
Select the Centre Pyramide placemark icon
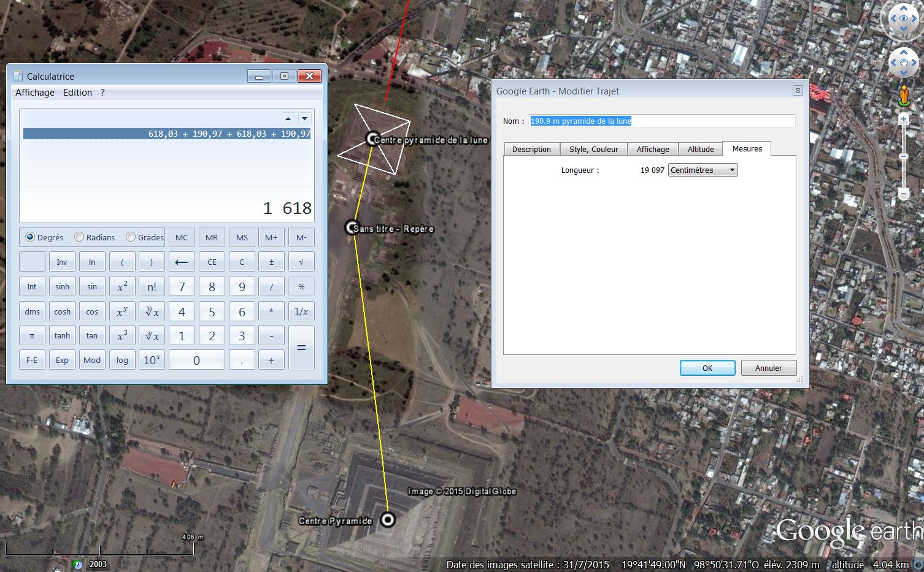click(388, 520)
